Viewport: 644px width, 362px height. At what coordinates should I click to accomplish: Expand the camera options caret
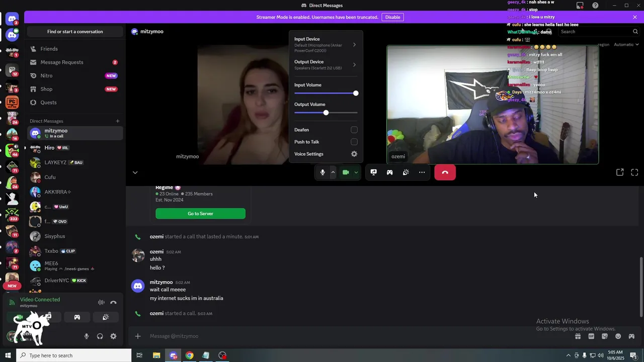(356, 172)
